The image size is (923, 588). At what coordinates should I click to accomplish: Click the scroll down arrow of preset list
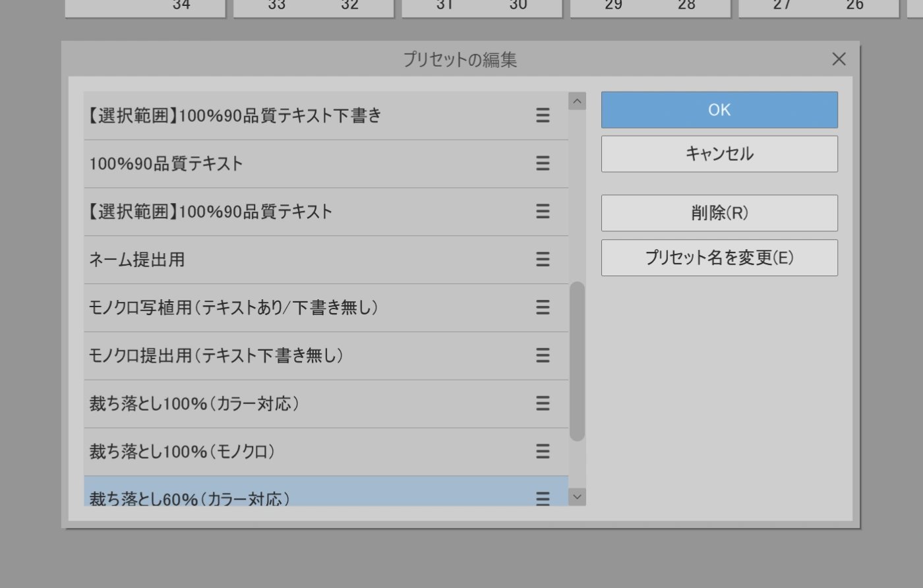coord(577,497)
